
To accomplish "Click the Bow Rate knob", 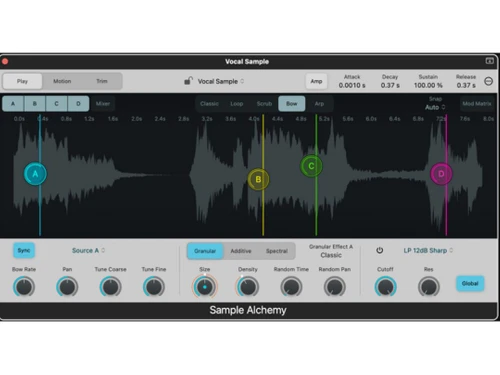I will coord(24,287).
